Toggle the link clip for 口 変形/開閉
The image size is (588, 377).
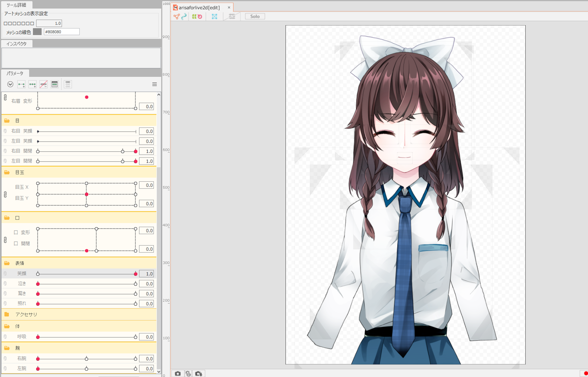pos(5,240)
